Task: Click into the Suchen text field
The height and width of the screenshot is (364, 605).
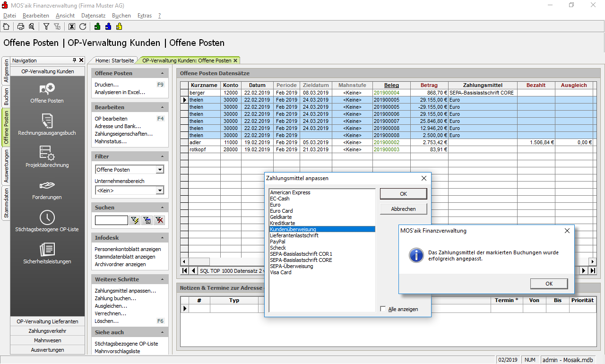Action: [x=111, y=220]
